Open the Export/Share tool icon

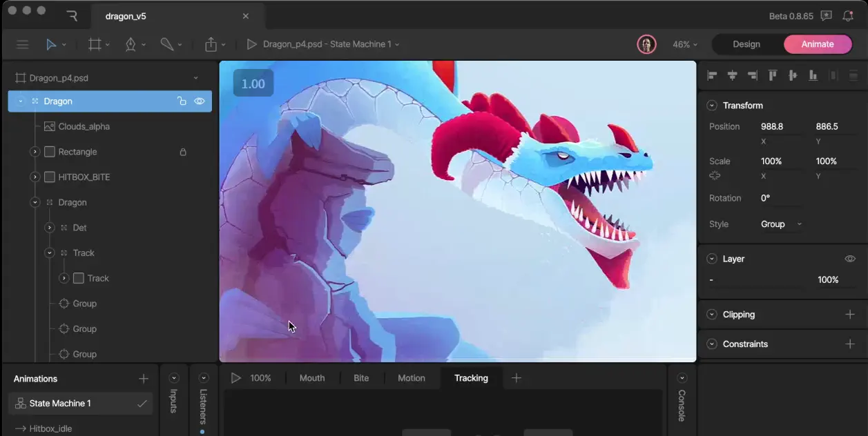pyautogui.click(x=210, y=43)
